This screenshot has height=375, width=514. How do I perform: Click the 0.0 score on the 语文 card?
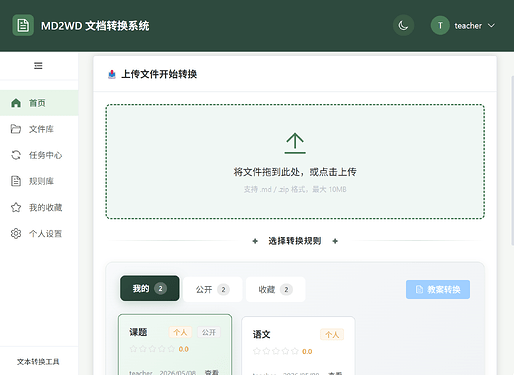pos(307,351)
